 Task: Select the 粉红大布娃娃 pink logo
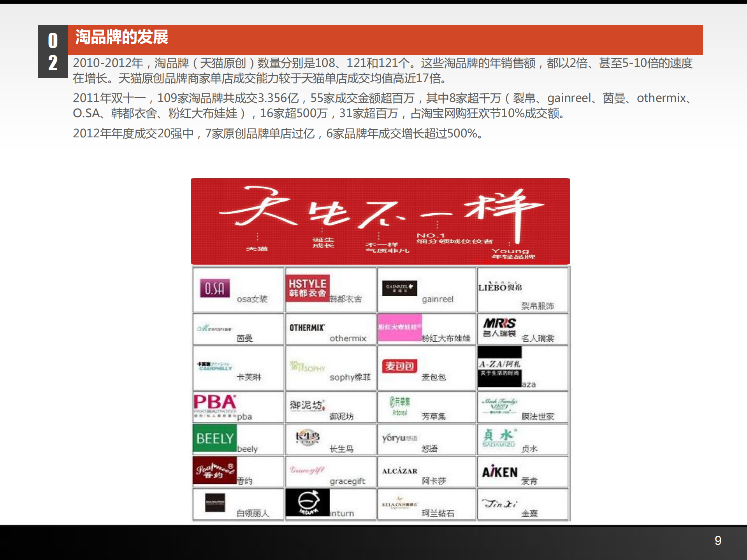pos(400,328)
